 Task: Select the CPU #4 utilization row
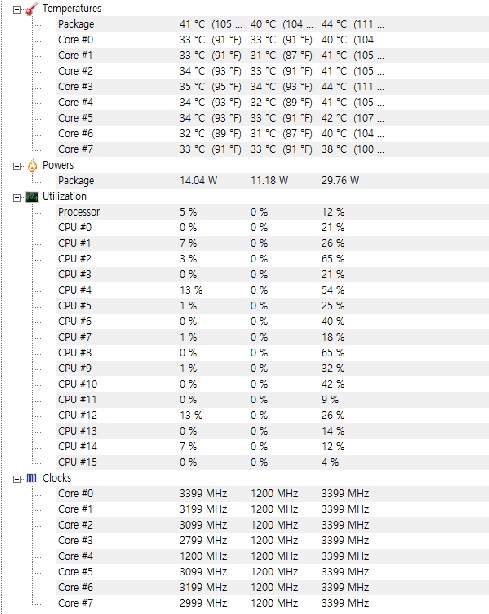point(272,290)
